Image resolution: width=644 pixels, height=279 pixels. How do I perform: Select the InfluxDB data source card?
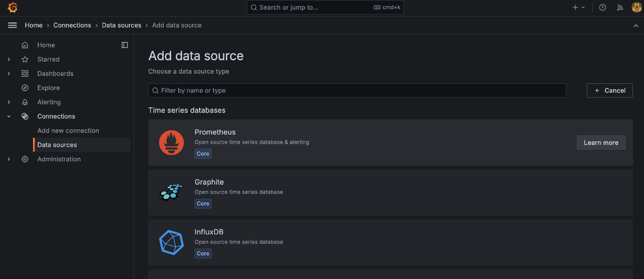(x=391, y=242)
